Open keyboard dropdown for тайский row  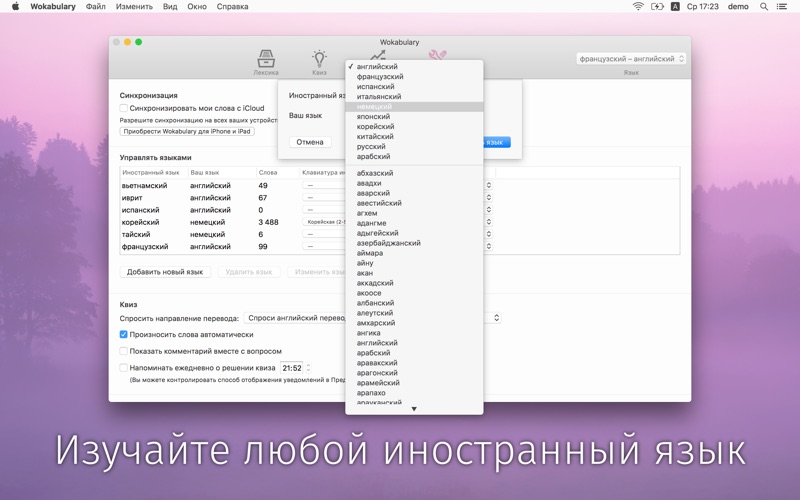point(397,234)
